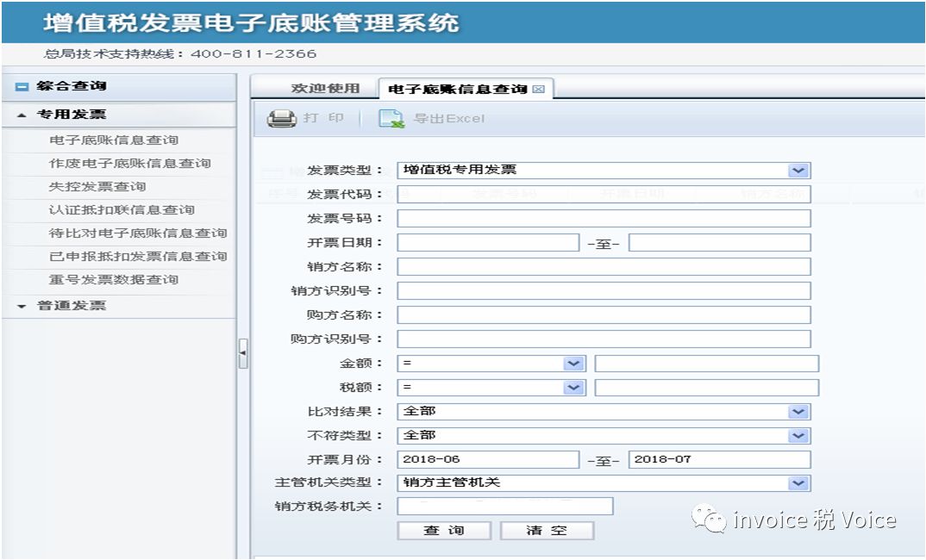Open the 发票类型 dropdown arrow

coord(798,170)
